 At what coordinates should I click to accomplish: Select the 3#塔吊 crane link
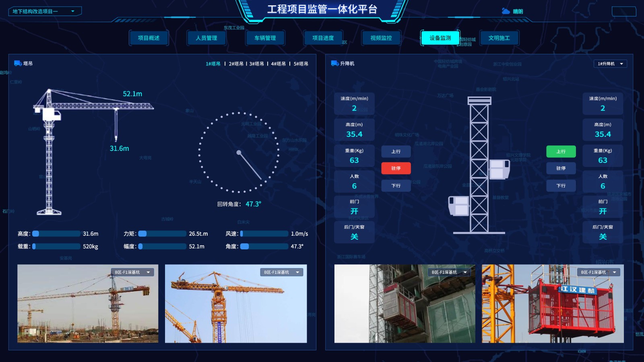point(257,64)
